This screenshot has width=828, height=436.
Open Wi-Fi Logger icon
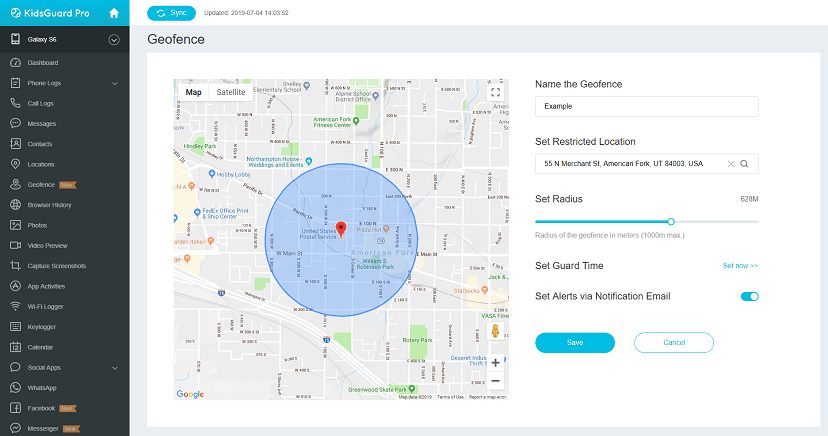pos(15,306)
